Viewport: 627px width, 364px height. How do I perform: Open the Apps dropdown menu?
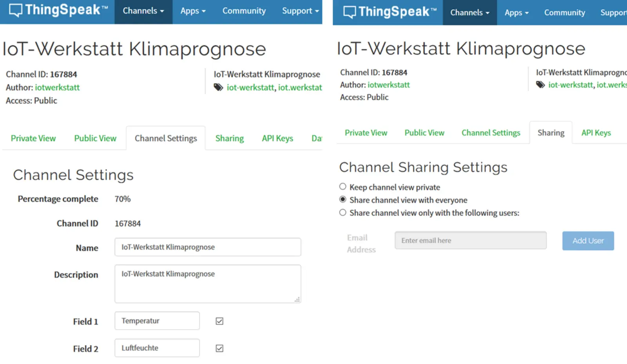click(x=193, y=11)
